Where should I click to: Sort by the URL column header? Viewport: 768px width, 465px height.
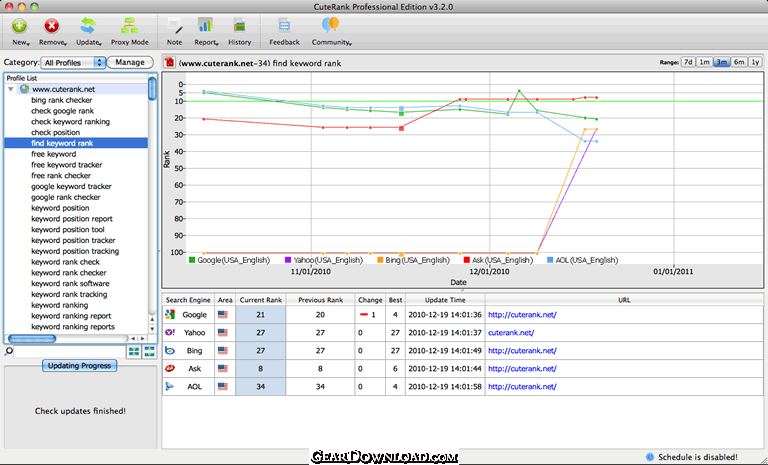[x=624, y=300]
